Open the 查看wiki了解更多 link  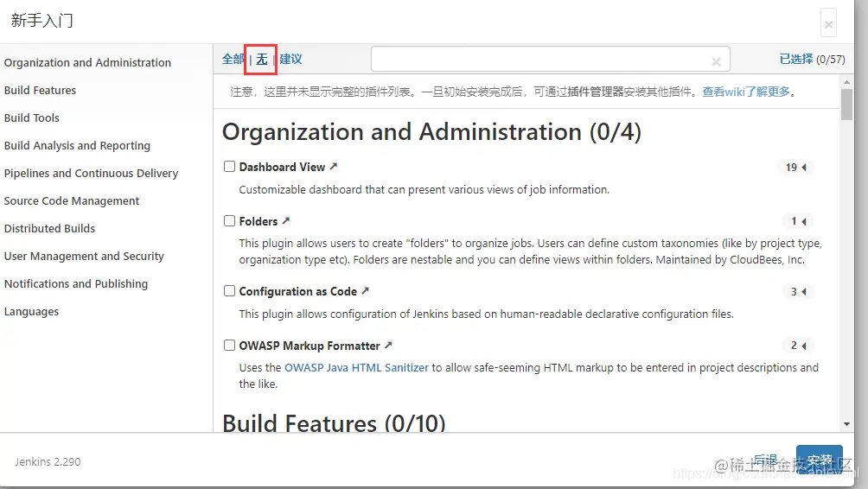point(745,92)
